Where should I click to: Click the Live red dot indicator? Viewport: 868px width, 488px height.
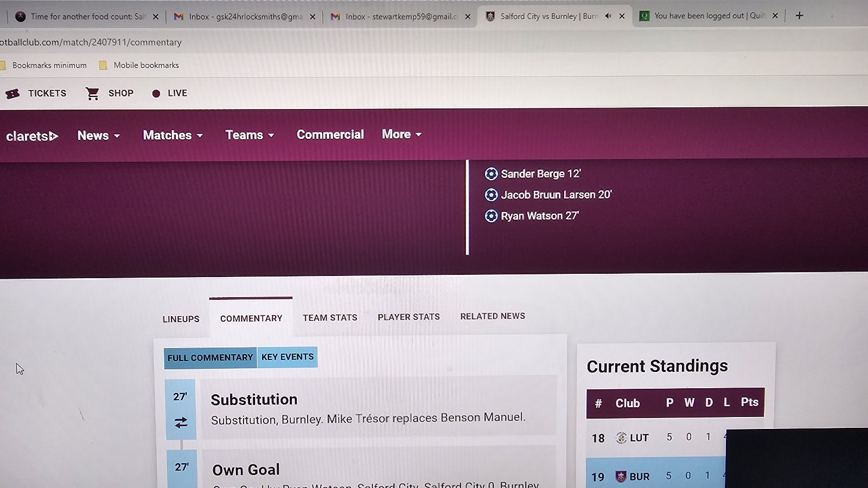click(156, 94)
